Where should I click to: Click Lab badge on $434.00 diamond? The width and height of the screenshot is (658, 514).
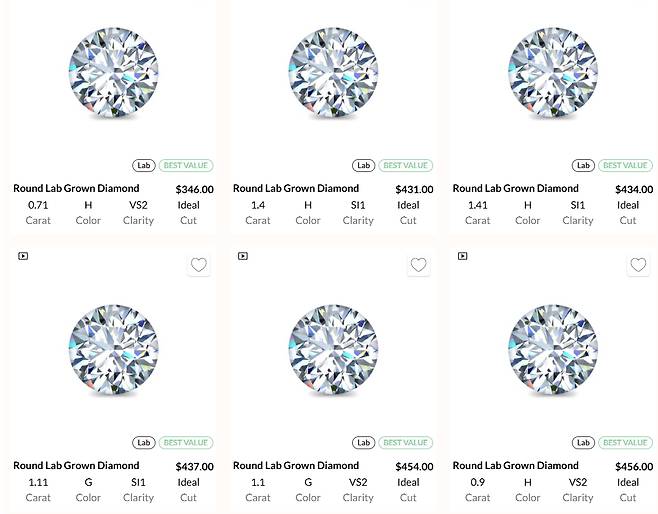pyautogui.click(x=582, y=165)
